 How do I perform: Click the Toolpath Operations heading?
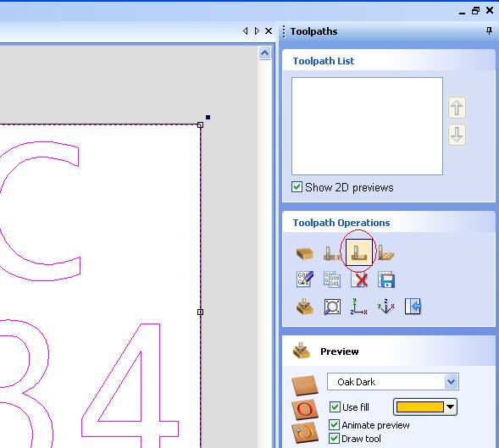tap(341, 223)
